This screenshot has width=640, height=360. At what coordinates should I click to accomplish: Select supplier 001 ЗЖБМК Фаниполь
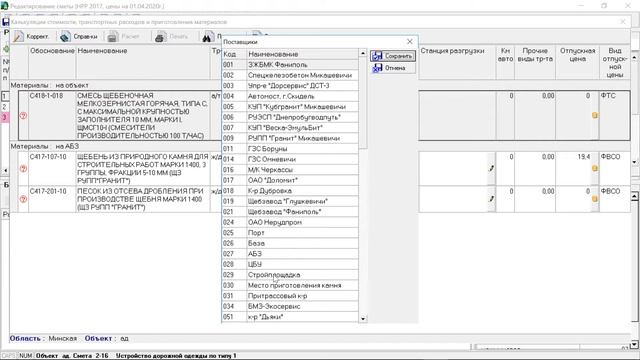pos(290,64)
